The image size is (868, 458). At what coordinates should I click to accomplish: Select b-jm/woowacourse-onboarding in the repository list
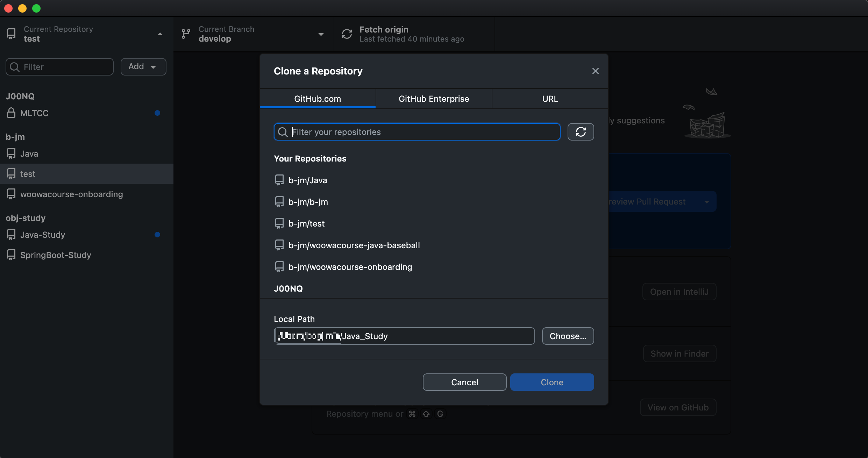[350, 267]
